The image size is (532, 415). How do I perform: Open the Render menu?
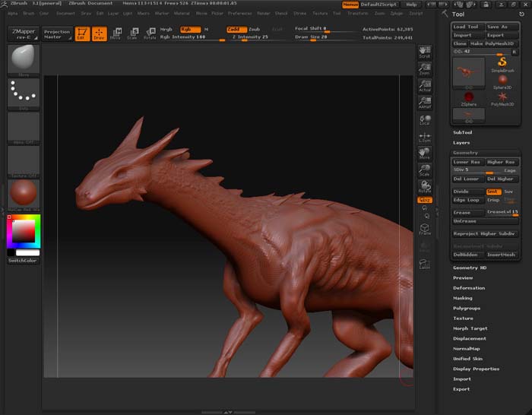pyautogui.click(x=263, y=13)
